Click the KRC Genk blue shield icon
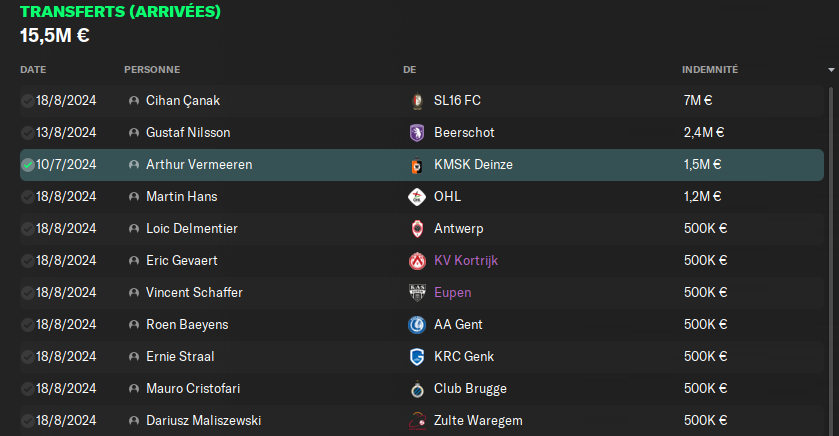This screenshot has height=436, width=839. [x=417, y=357]
